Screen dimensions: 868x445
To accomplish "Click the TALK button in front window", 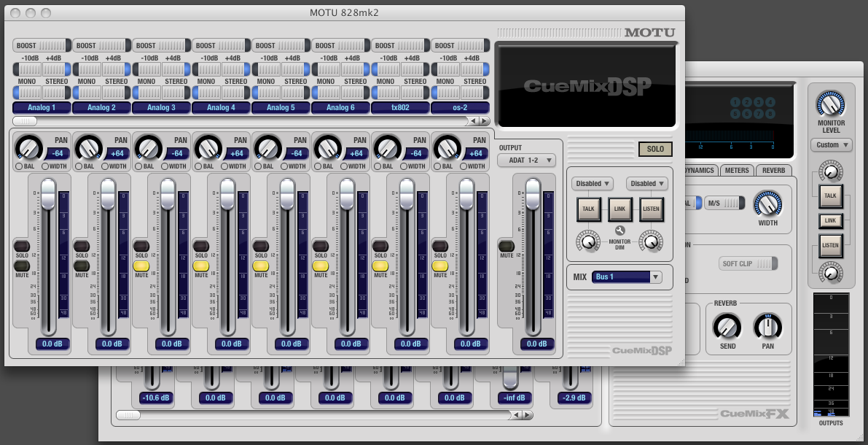I will coord(588,209).
